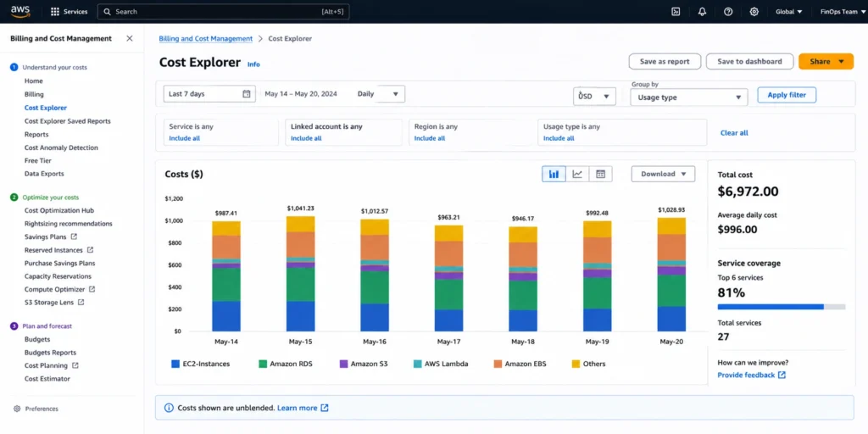Click the search magnifier icon
This screenshot has width=868, height=434.
point(108,12)
